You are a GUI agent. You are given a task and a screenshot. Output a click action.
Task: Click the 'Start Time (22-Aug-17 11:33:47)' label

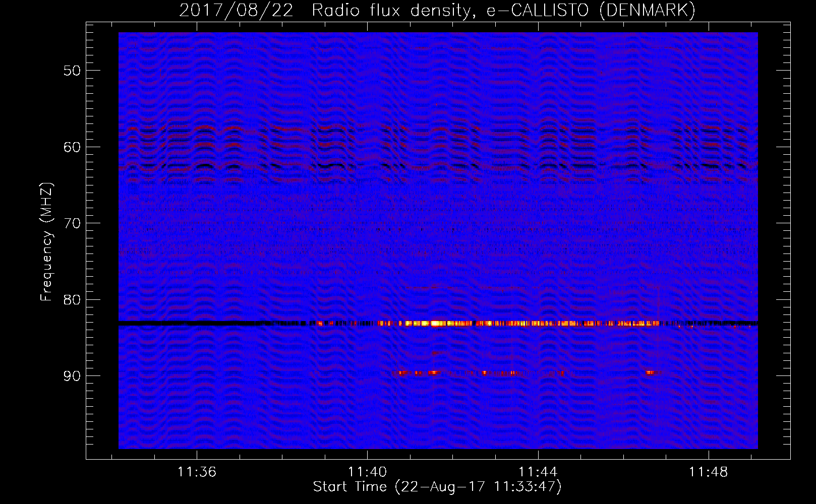(437, 487)
